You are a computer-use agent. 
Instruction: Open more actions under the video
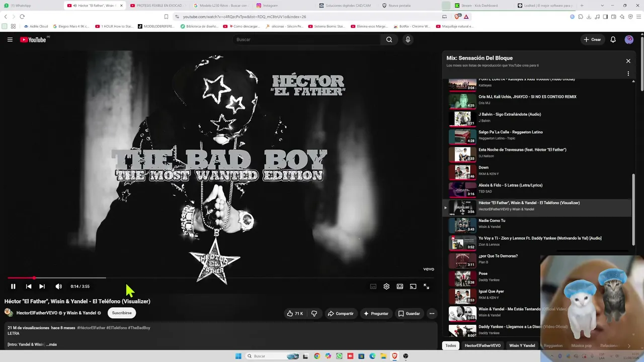click(x=432, y=314)
